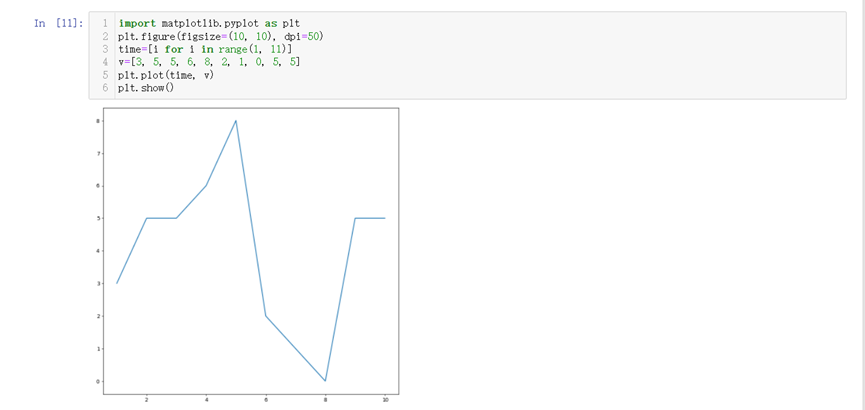Click the x-axis tick label 10

385,400
